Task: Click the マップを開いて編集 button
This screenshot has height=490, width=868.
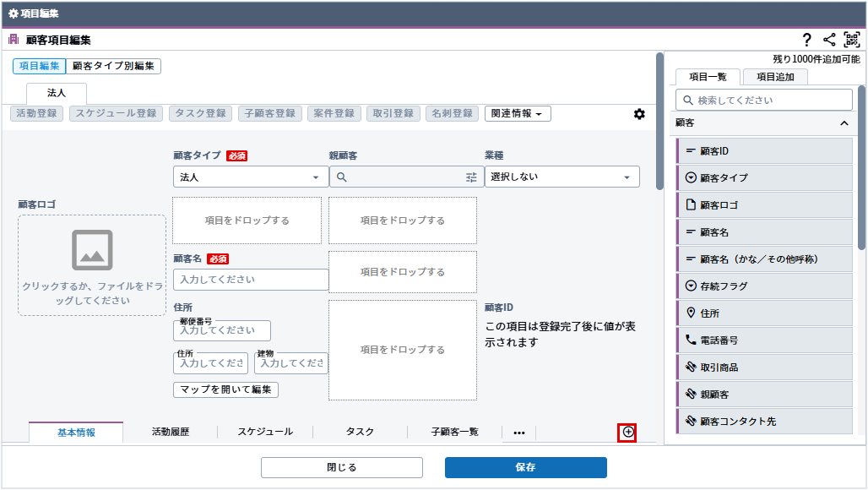Action: coord(225,389)
